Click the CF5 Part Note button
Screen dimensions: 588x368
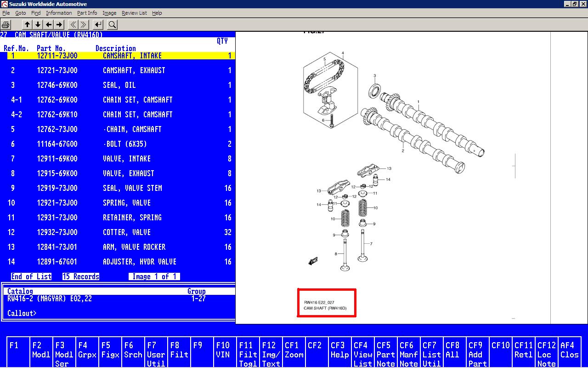click(386, 352)
